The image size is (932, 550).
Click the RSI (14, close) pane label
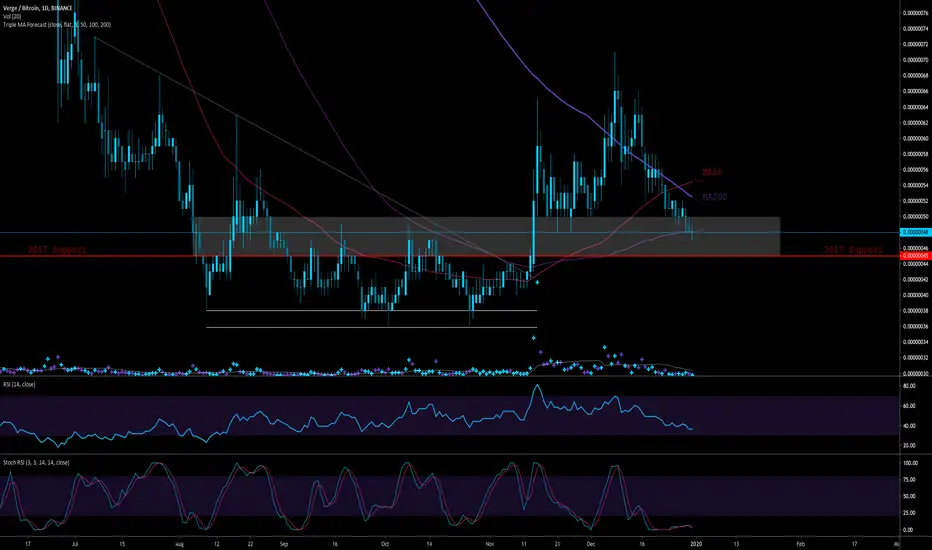[x=19, y=385]
